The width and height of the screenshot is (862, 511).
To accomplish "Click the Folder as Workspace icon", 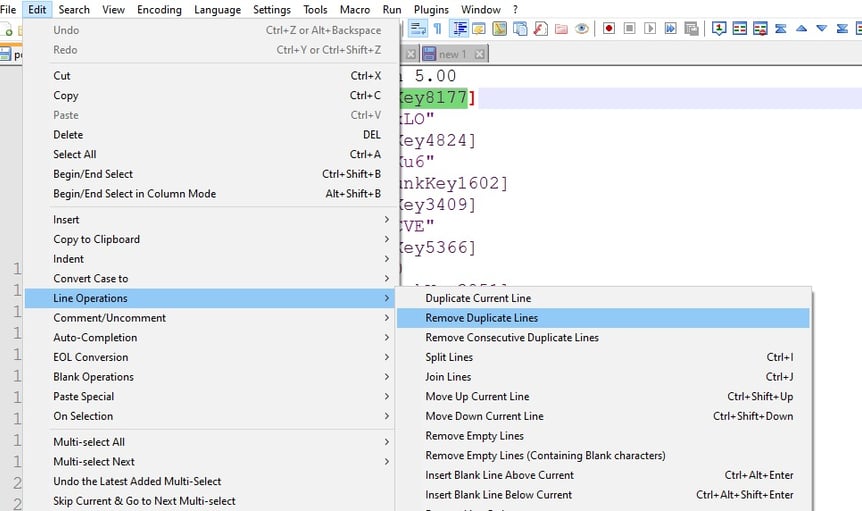I will click(x=561, y=28).
